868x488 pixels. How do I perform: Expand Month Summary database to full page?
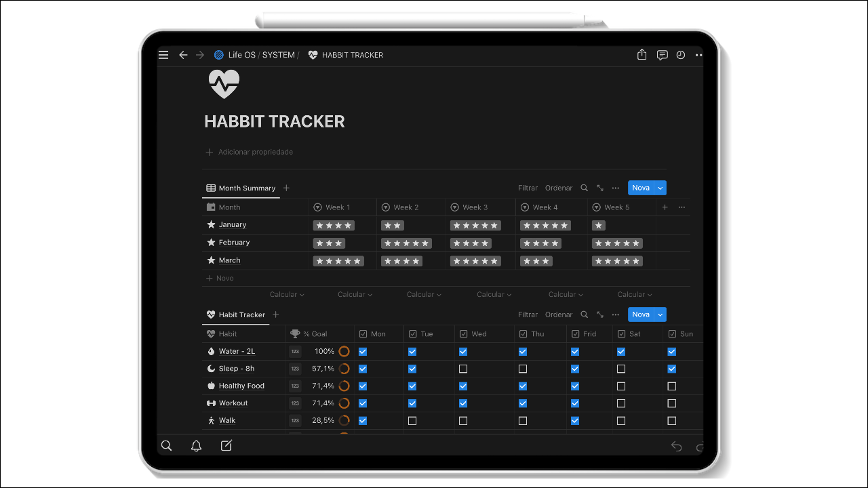coord(600,188)
